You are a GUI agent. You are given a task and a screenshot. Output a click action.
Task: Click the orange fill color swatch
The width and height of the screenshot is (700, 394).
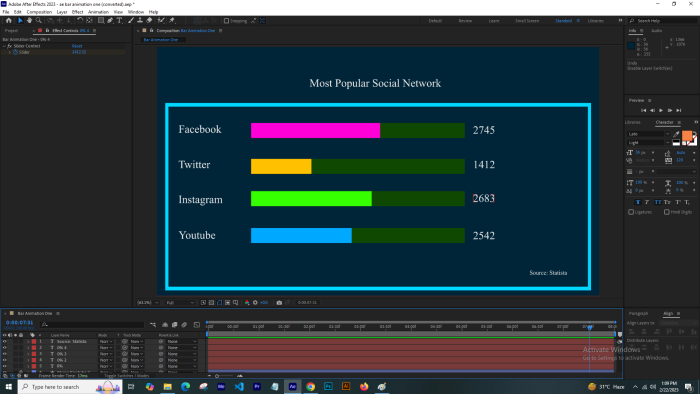(x=687, y=136)
